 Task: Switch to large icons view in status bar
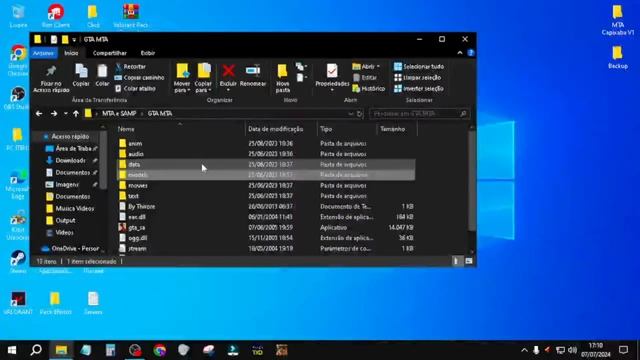469,261
